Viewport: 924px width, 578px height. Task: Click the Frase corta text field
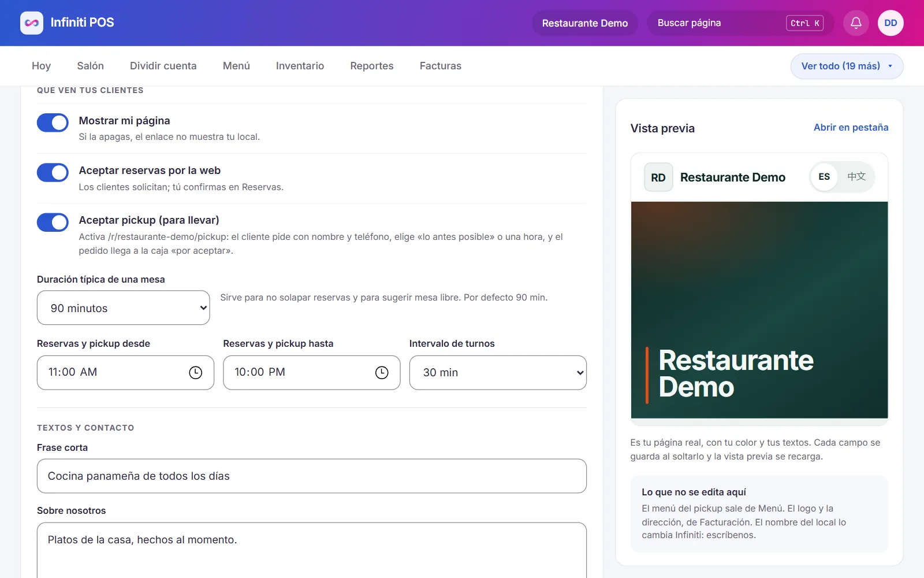click(x=312, y=476)
